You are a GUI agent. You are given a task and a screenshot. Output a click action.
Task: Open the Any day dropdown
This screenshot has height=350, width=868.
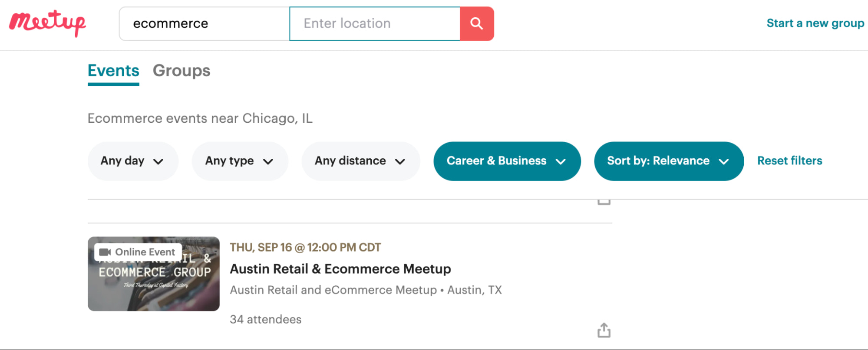tap(132, 161)
